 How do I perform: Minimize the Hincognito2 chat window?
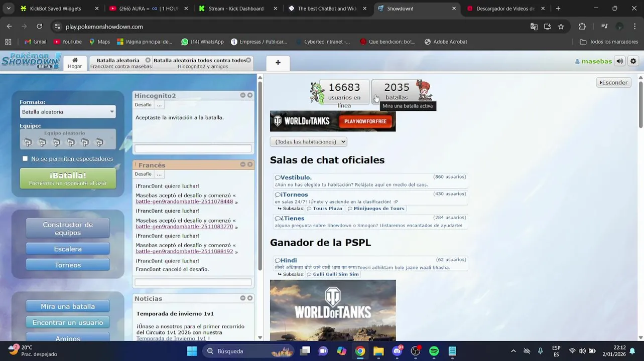point(243,95)
